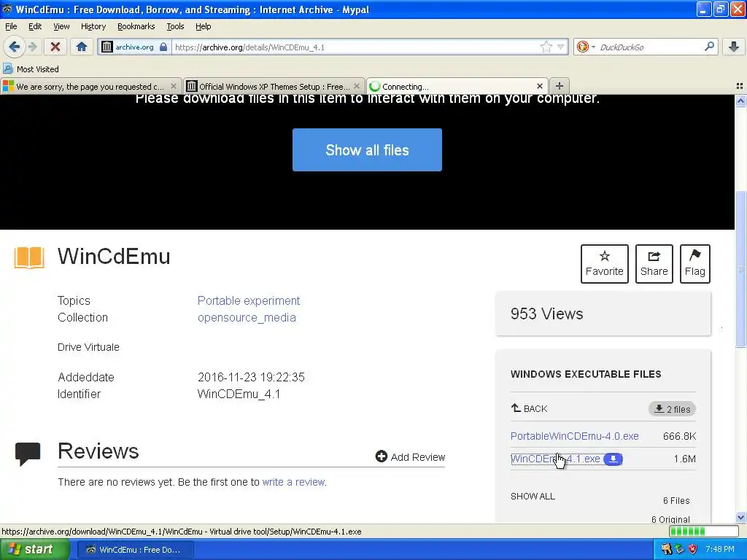
Task: Click the browser Back arrow button
Action: [15, 47]
